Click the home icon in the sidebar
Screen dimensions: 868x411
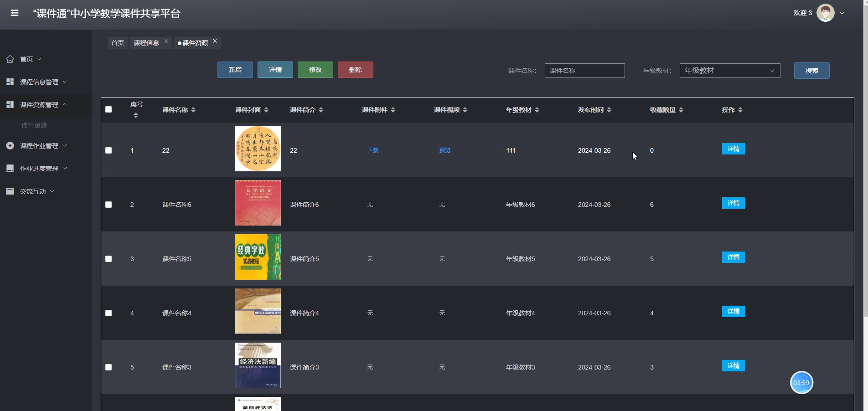click(10, 59)
